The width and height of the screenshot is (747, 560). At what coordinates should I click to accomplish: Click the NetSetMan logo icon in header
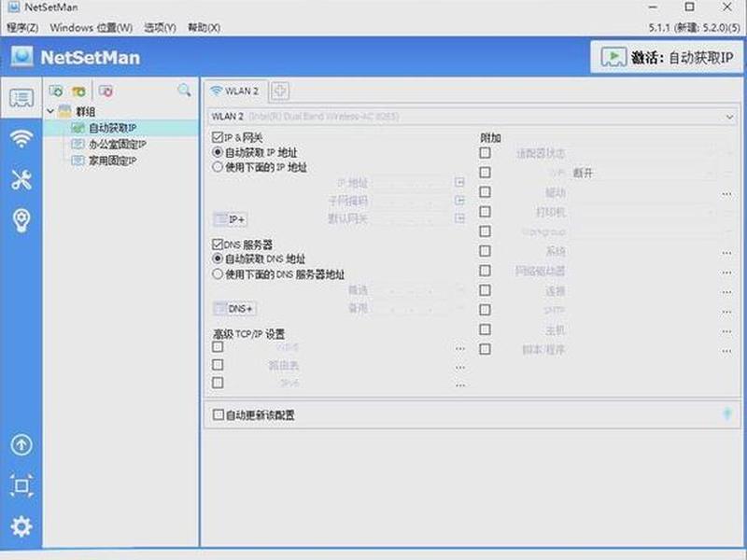22,57
